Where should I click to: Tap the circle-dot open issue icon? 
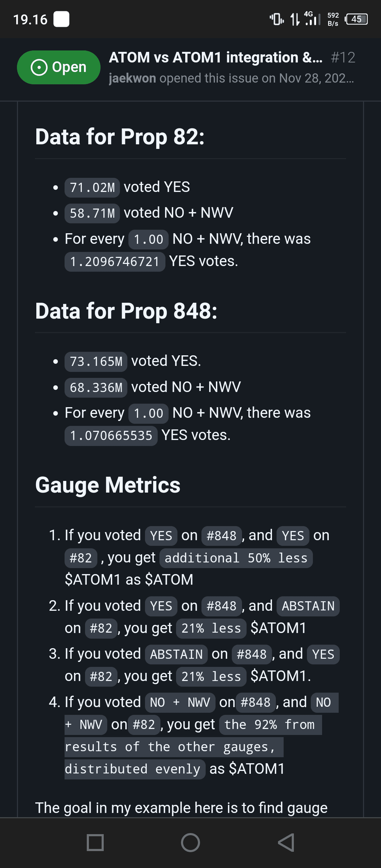39,67
